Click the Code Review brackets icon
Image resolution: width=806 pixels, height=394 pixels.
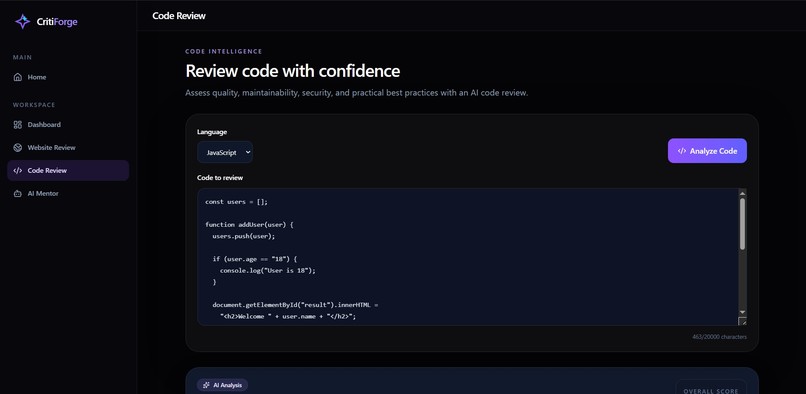click(17, 171)
